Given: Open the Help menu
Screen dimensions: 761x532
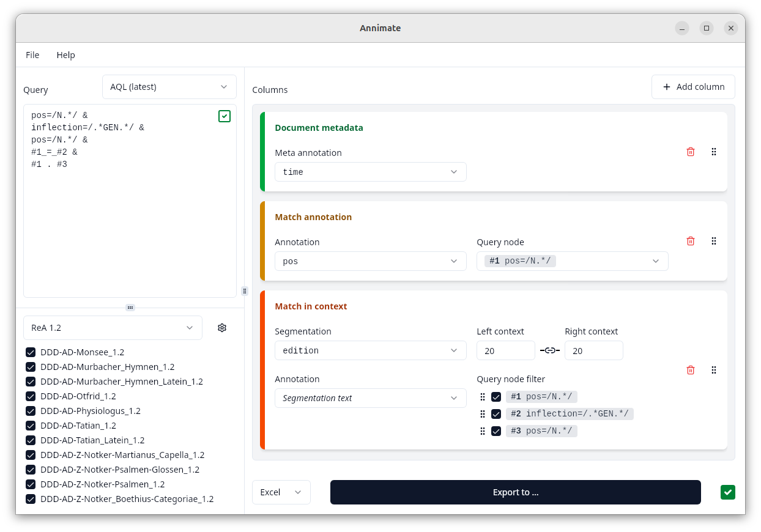Looking at the screenshot, I should [x=66, y=55].
